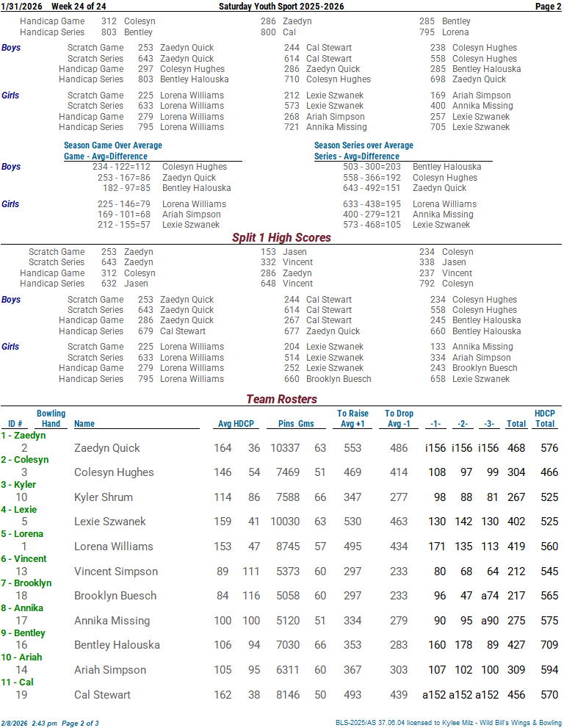Click the 'Pins Gms' column header
The image size is (564, 728).
pyautogui.click(x=296, y=424)
